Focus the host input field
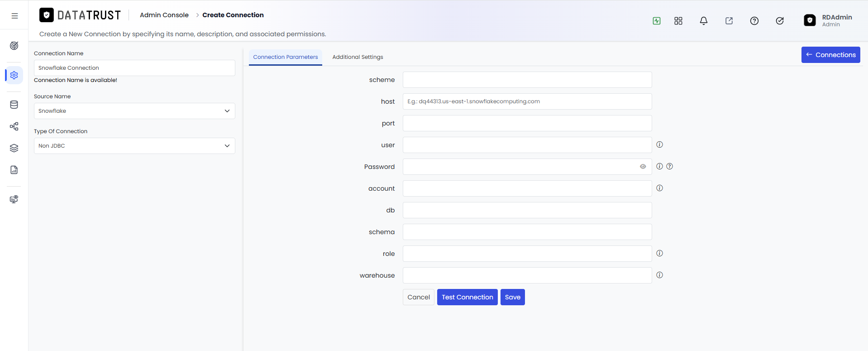Viewport: 868px width, 351px height. pyautogui.click(x=527, y=101)
